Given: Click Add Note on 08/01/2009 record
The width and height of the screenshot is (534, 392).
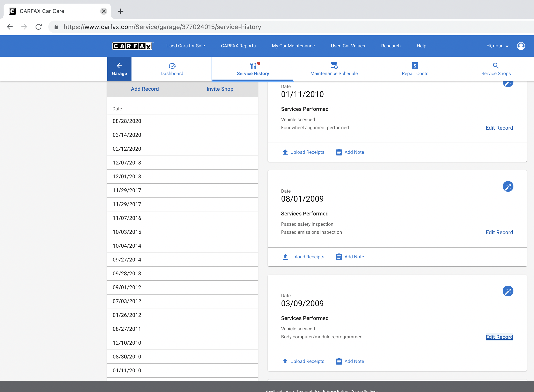Looking at the screenshot, I should tap(350, 257).
